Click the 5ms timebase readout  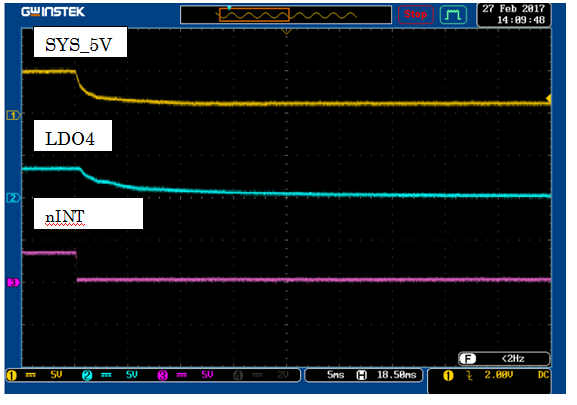pos(336,375)
